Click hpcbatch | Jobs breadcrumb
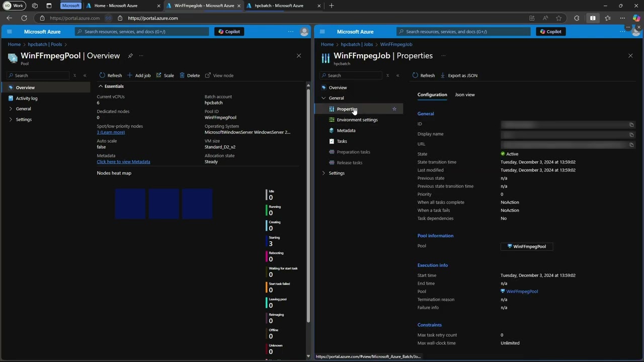This screenshot has width=644, height=362. tap(357, 44)
